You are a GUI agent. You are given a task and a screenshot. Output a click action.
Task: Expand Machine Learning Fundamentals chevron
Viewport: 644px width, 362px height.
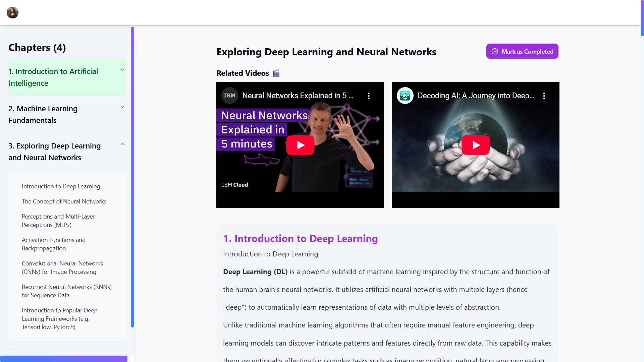(x=122, y=107)
